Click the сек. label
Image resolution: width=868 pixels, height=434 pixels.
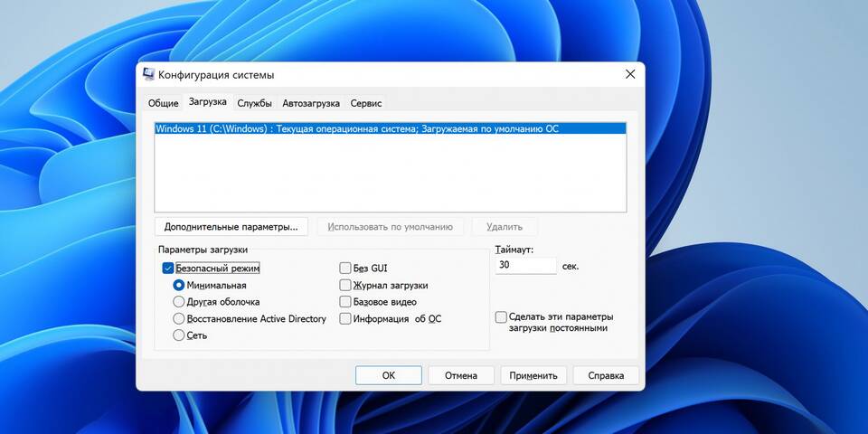(x=571, y=266)
